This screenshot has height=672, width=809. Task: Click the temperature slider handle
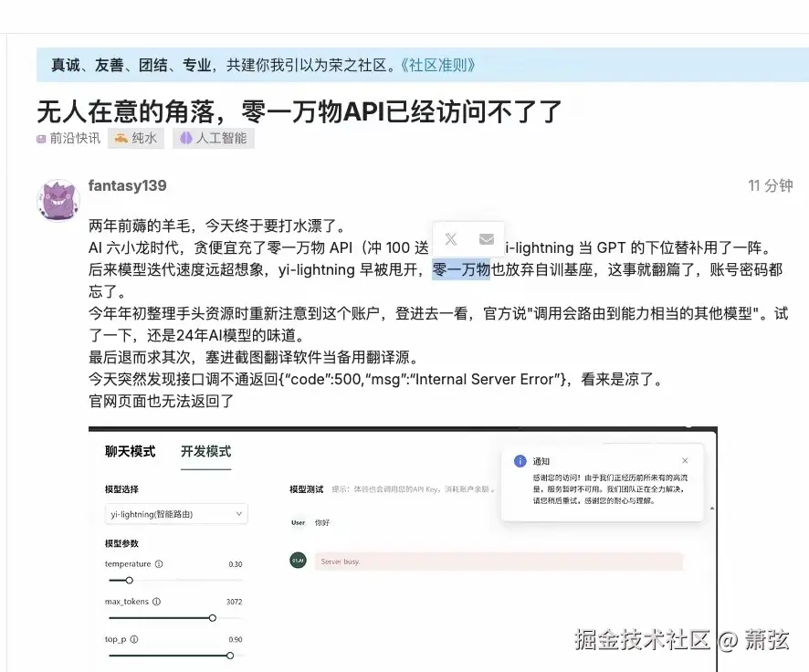tap(130, 581)
